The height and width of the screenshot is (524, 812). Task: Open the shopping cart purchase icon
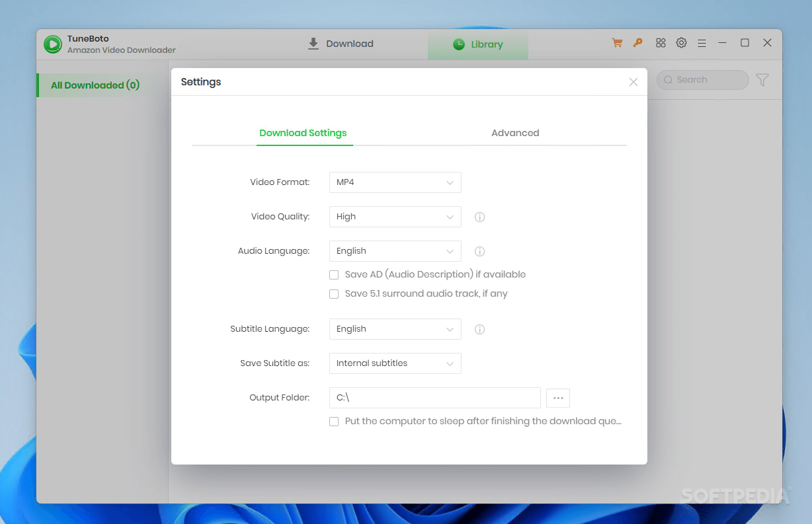(617, 43)
